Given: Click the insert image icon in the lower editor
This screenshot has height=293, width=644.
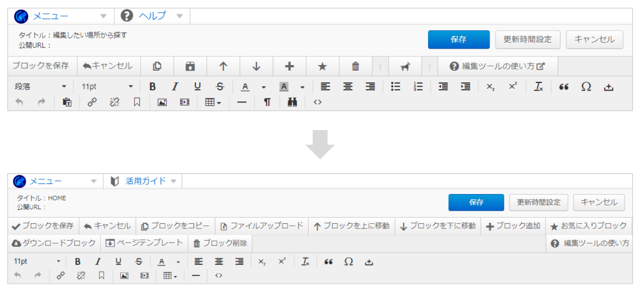Looking at the screenshot, I should pos(124,276).
